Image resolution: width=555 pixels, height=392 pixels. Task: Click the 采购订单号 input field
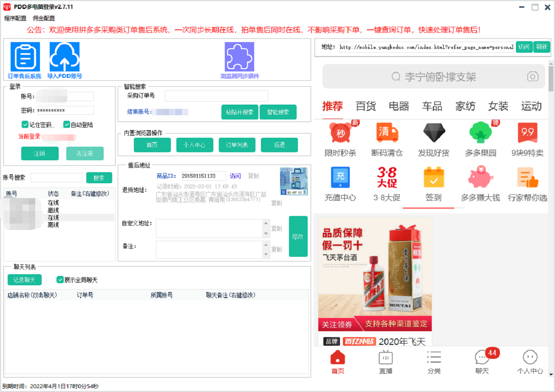coord(216,96)
